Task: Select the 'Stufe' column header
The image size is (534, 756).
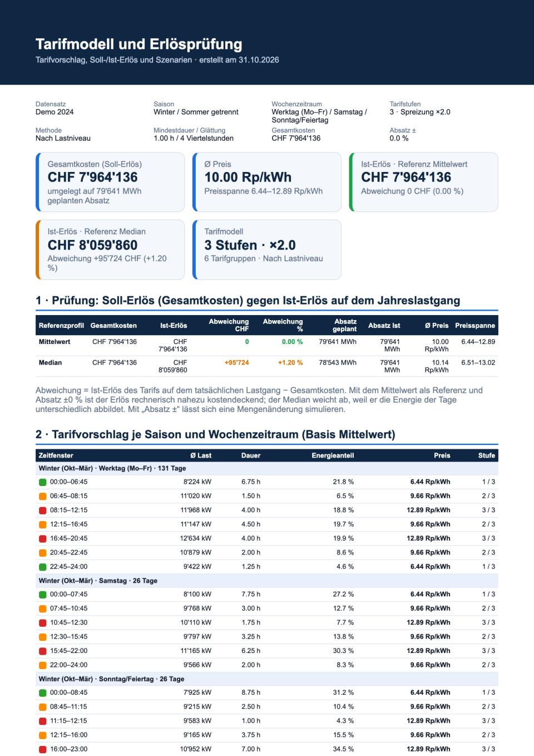Action: pos(487,455)
